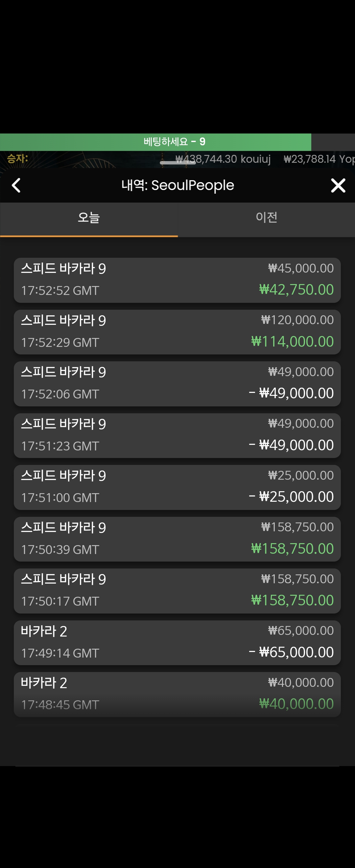Click the ₩114,000.00 green win amount
This screenshot has width=355, height=868.
click(292, 341)
